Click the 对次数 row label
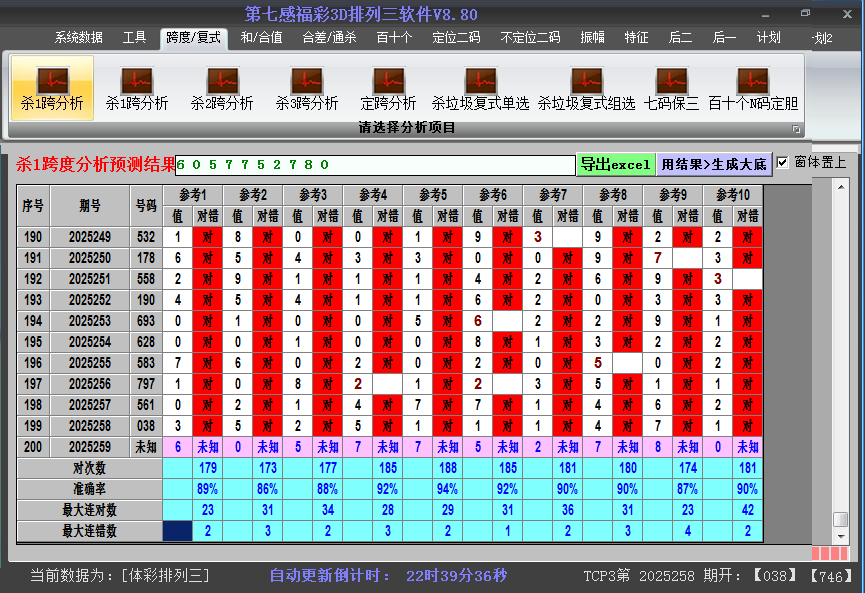Image resolution: width=865 pixels, height=593 pixels. point(89,468)
